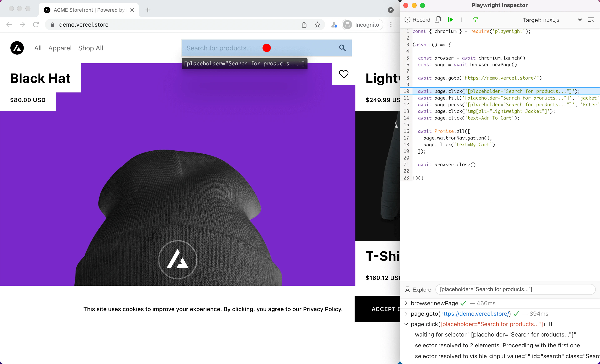Click the green Step over icon
The width and height of the screenshot is (600, 364).
pos(475,19)
